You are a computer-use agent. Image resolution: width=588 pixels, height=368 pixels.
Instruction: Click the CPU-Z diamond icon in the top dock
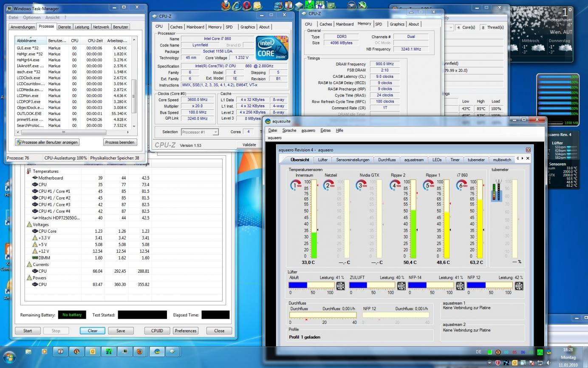pyautogui.click(x=299, y=6)
